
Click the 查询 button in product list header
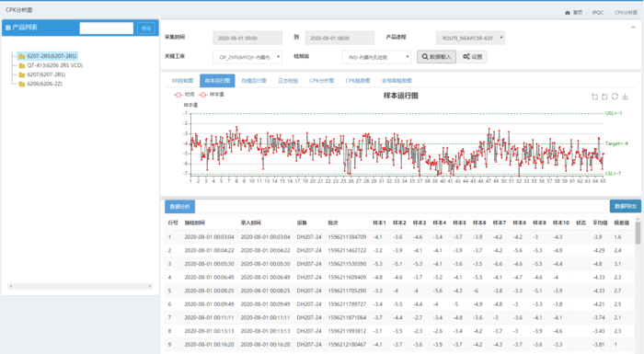[145, 28]
